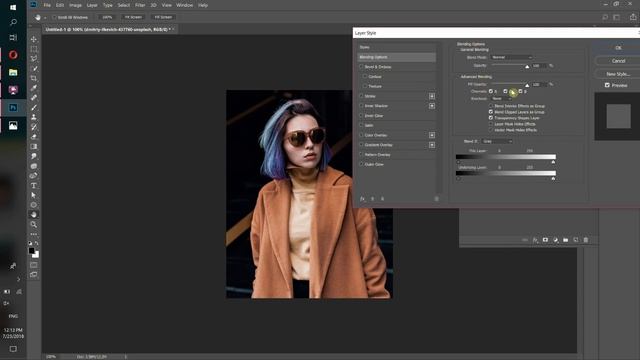The image size is (640, 360).
Task: Open Knockout dropdown
Action: pyautogui.click(x=501, y=99)
